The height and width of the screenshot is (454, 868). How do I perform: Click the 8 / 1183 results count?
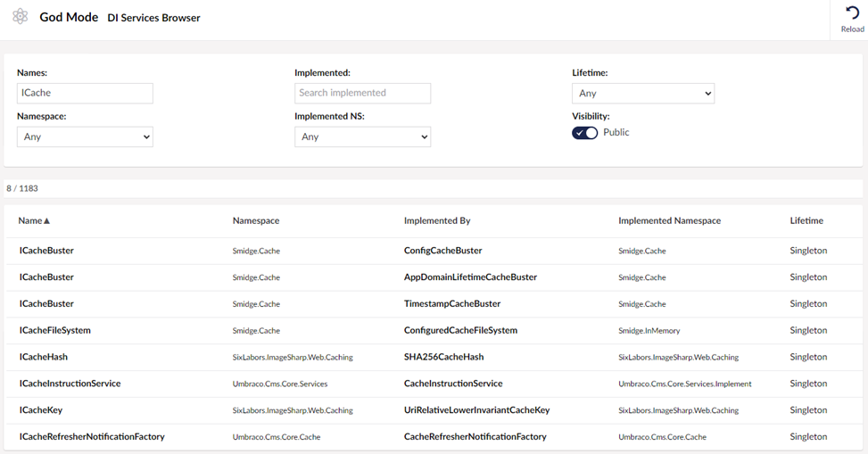pos(22,188)
